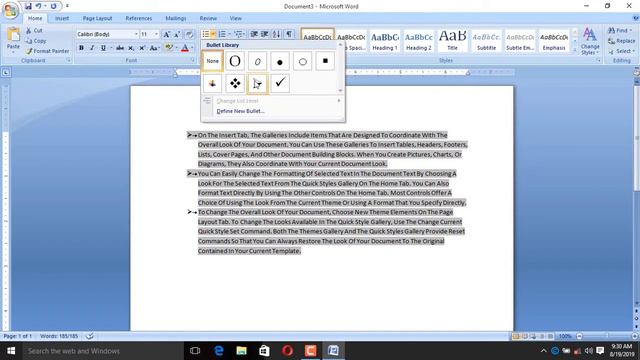Apply the text highlight color
The image size is (640, 360).
click(169, 48)
